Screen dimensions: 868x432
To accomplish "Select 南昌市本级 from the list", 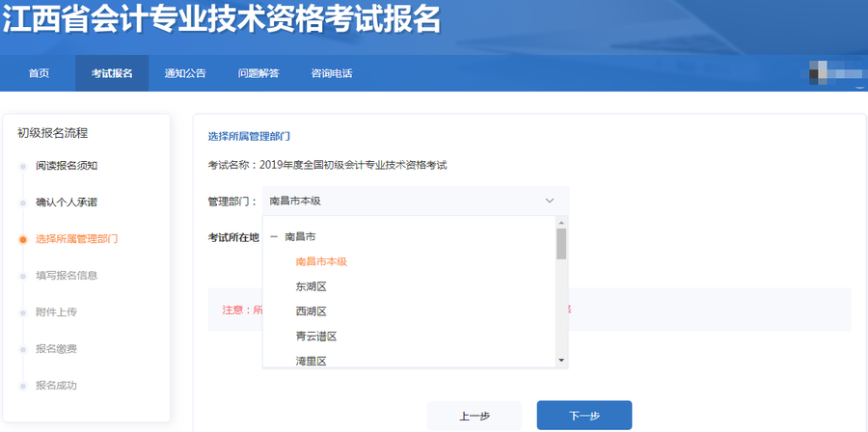I will click(321, 261).
